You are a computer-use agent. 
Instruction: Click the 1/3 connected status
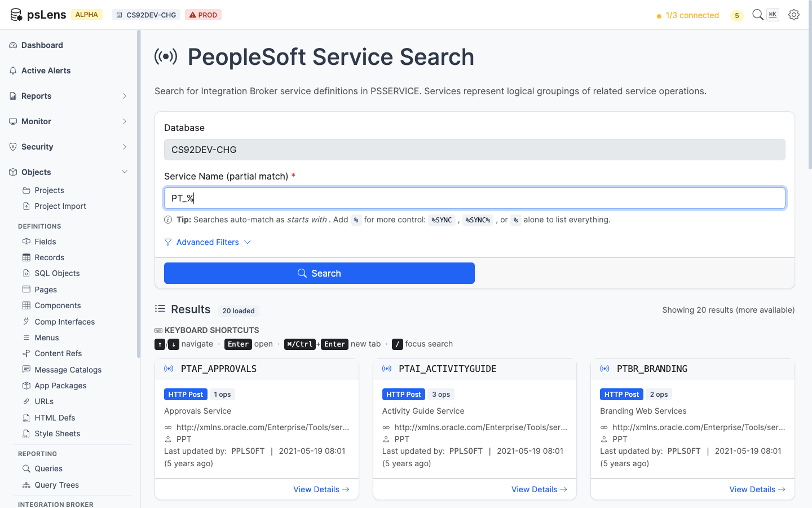688,15
